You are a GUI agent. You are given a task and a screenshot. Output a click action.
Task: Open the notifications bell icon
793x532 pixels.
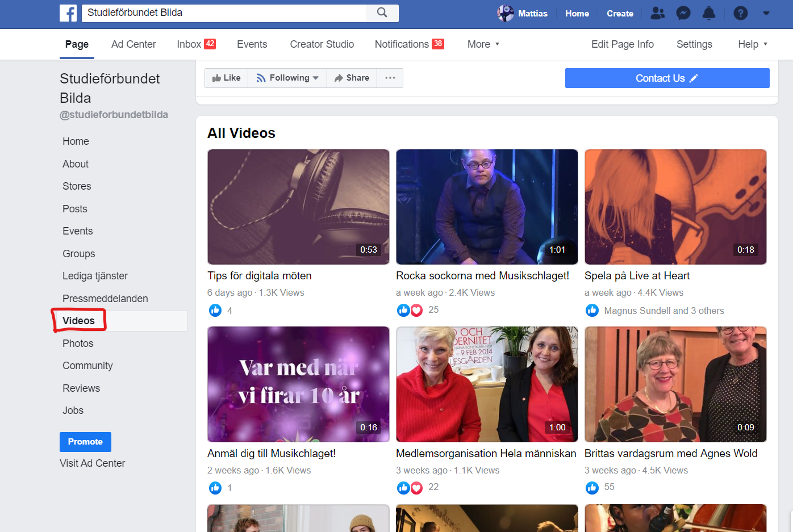pyautogui.click(x=709, y=13)
